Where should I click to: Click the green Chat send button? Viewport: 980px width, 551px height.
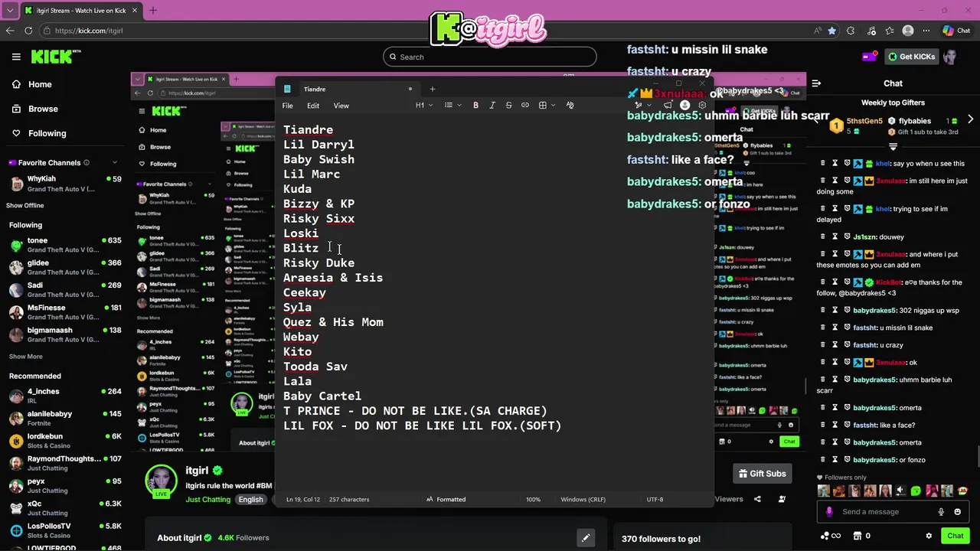[955, 536]
